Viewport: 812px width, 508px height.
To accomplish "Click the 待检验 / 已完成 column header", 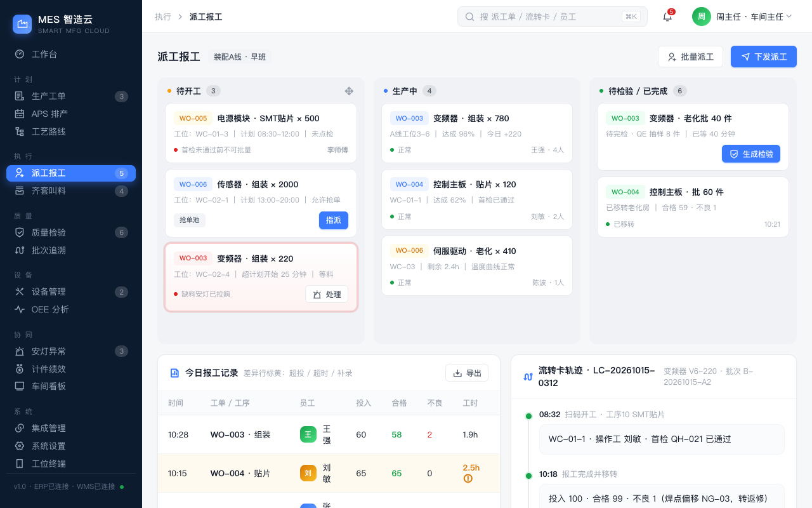I will pos(638,91).
